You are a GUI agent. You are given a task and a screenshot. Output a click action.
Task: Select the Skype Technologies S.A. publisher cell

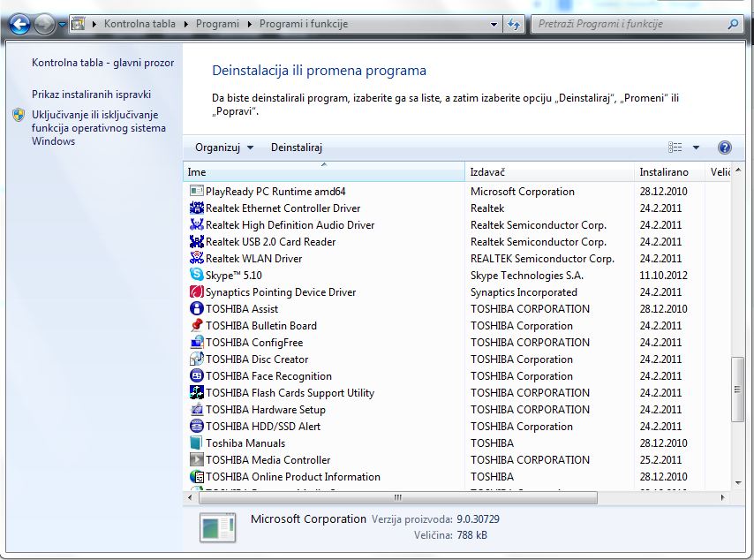[526, 276]
